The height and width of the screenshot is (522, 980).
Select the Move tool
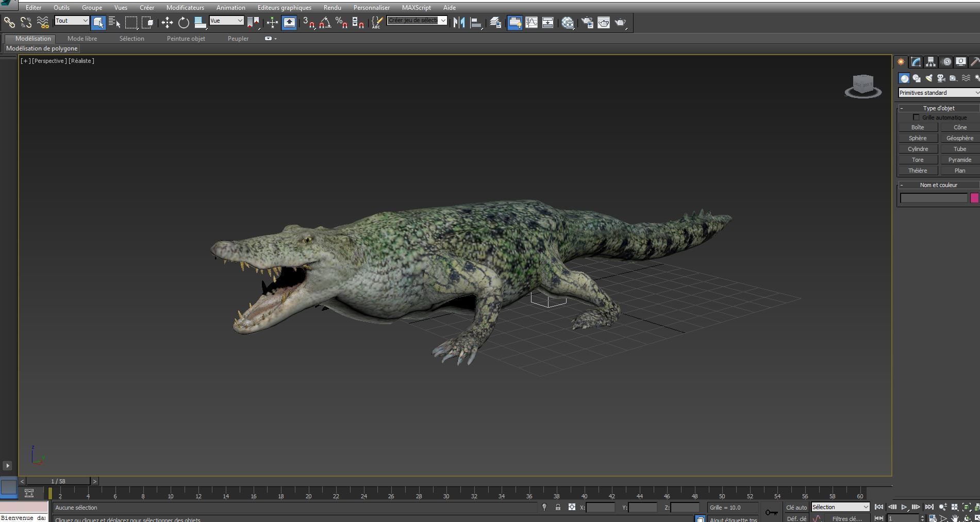pos(167,22)
